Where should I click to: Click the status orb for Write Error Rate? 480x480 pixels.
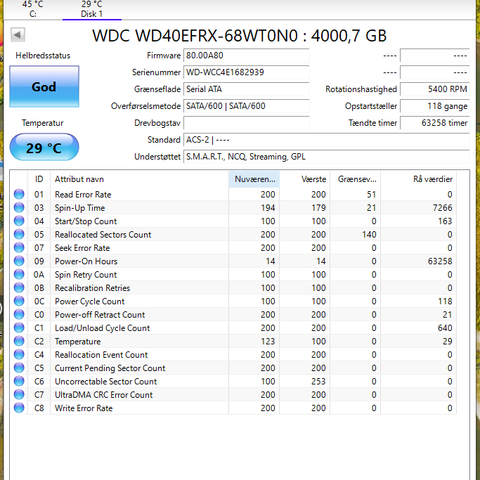19,408
